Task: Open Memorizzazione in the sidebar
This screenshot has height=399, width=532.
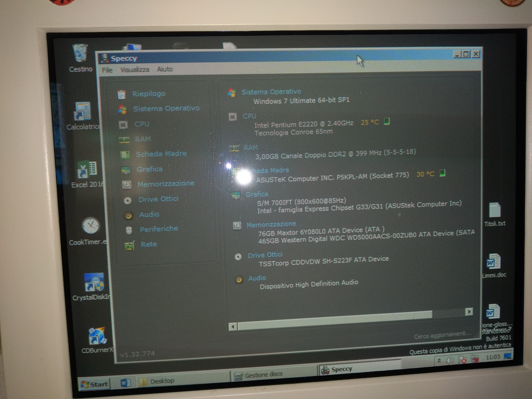Action: 166,184
